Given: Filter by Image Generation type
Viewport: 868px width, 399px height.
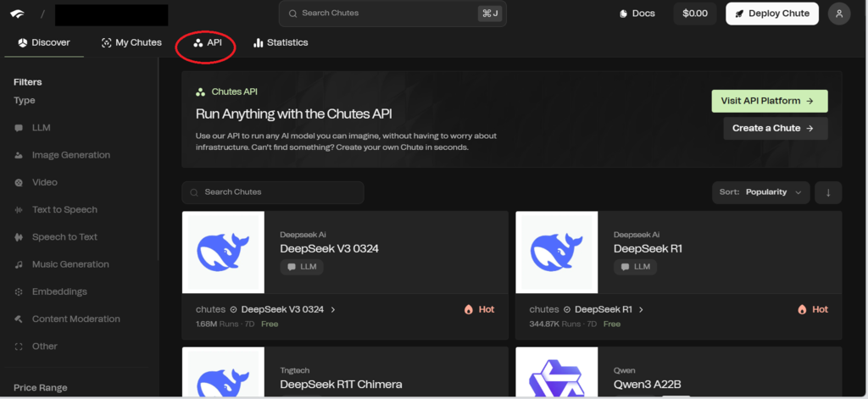Looking at the screenshot, I should coord(63,155).
